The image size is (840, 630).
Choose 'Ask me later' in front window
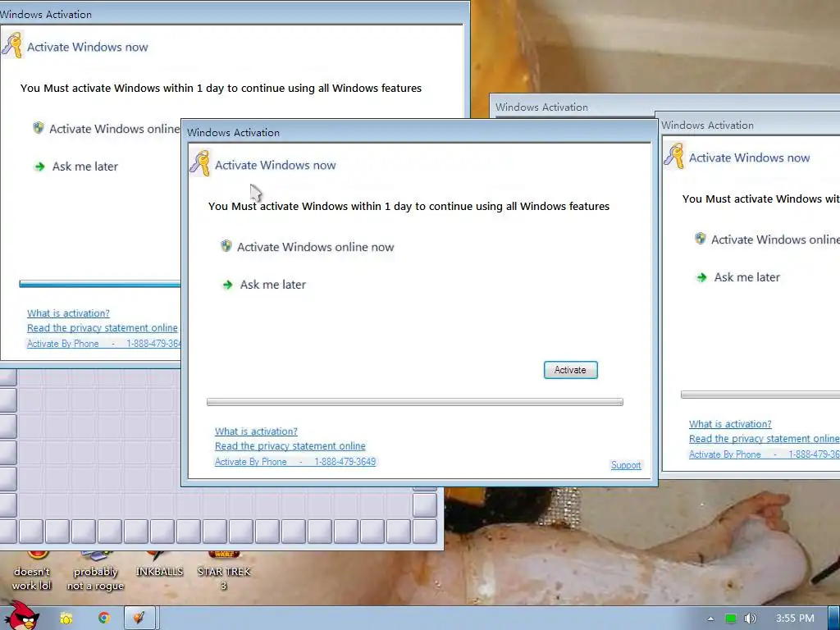click(x=272, y=285)
